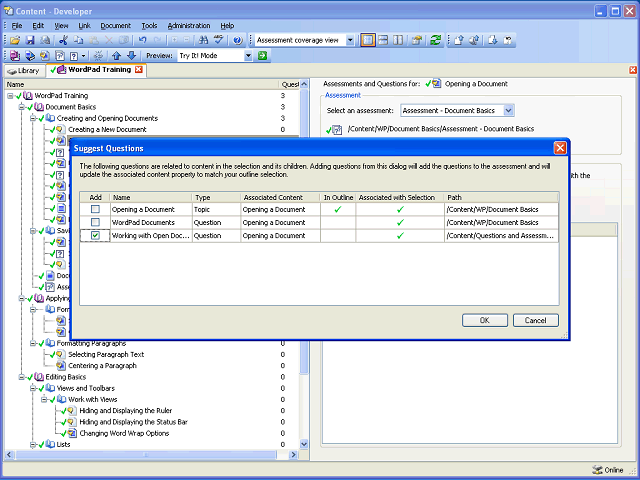Click the outline scroll down arrow
This screenshot has width=640, height=480.
point(304,444)
